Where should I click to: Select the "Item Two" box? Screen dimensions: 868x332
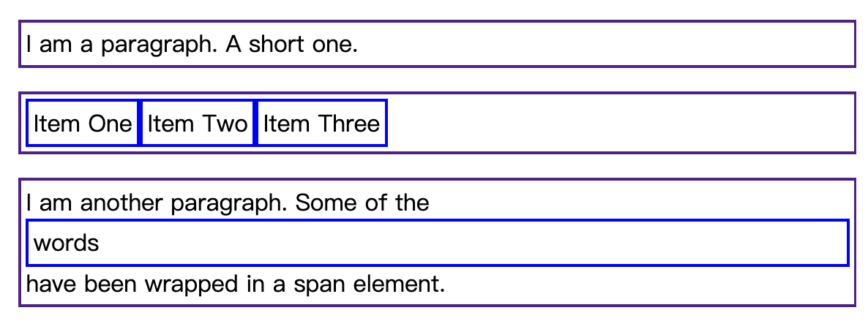pyautogui.click(x=198, y=123)
